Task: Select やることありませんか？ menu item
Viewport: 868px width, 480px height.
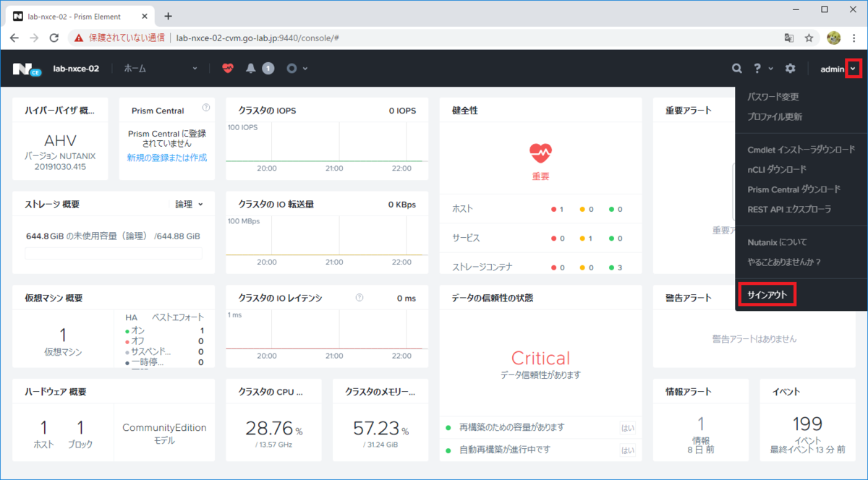Action: pyautogui.click(x=784, y=262)
